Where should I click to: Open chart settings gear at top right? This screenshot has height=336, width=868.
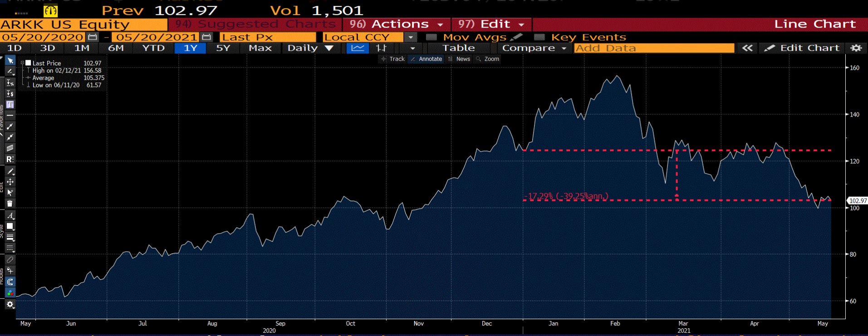tap(856, 48)
